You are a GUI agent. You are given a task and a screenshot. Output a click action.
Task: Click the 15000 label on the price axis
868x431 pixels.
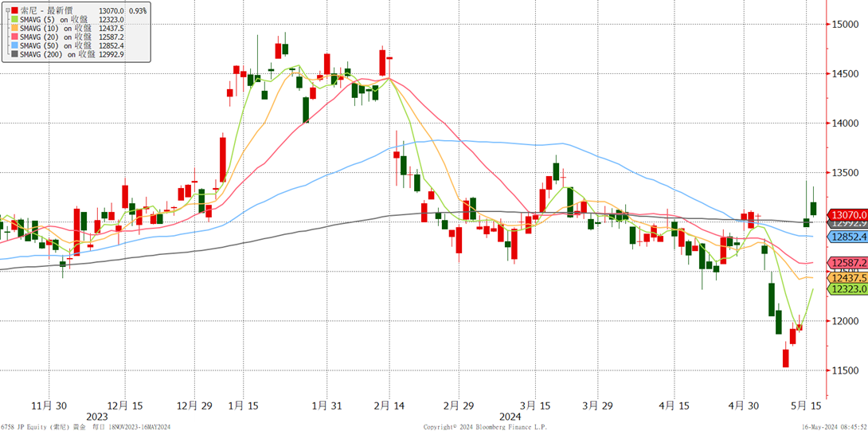846,25
